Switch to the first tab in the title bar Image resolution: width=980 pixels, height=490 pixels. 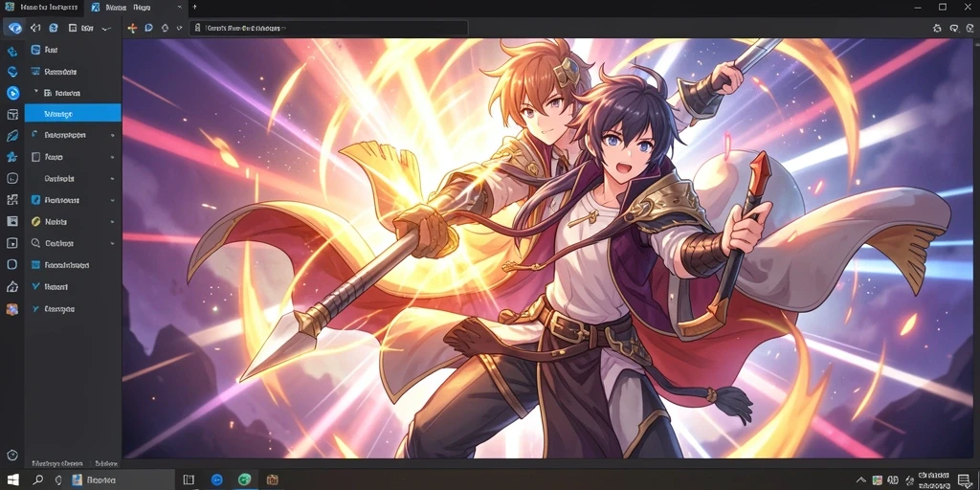coord(42,8)
